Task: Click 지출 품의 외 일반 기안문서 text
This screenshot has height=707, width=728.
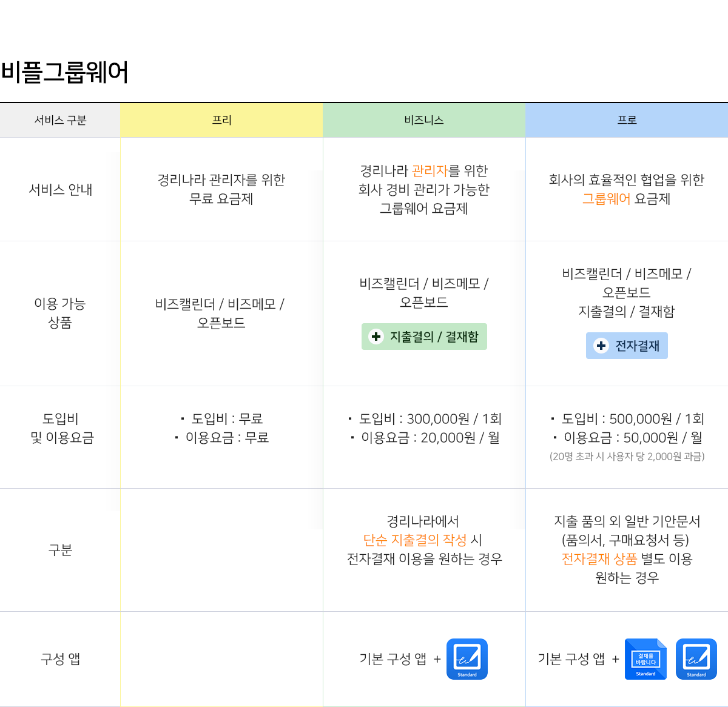Action: [x=627, y=521]
